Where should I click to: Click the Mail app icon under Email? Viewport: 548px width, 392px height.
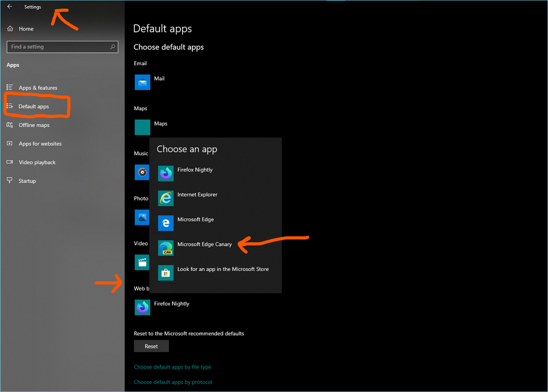tap(142, 82)
